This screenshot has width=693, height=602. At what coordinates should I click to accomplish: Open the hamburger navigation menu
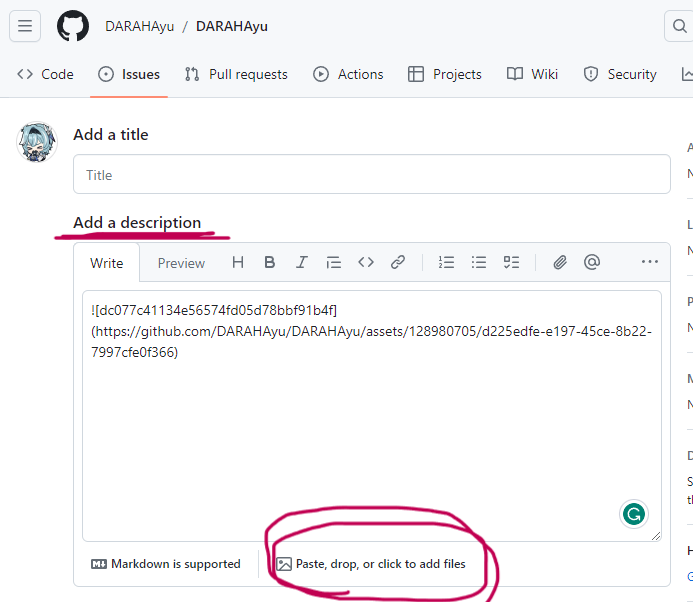(x=25, y=26)
